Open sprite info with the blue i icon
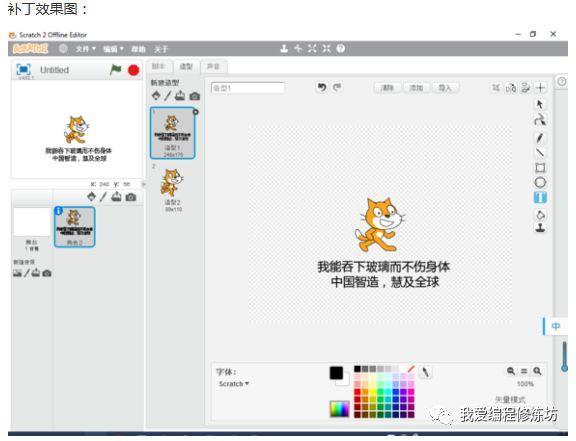Image resolution: width=576 pixels, height=441 pixels. point(58,211)
